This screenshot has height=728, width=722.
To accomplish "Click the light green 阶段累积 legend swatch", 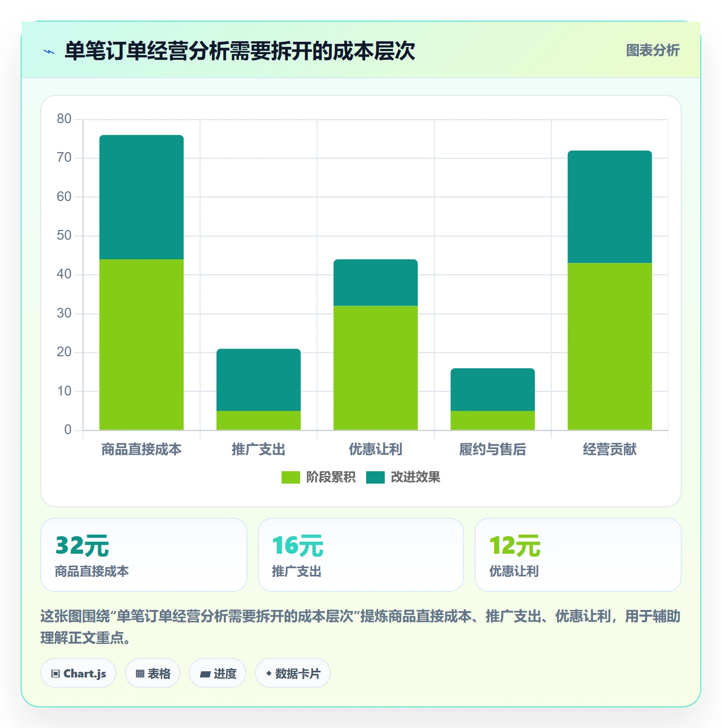I will [x=290, y=477].
